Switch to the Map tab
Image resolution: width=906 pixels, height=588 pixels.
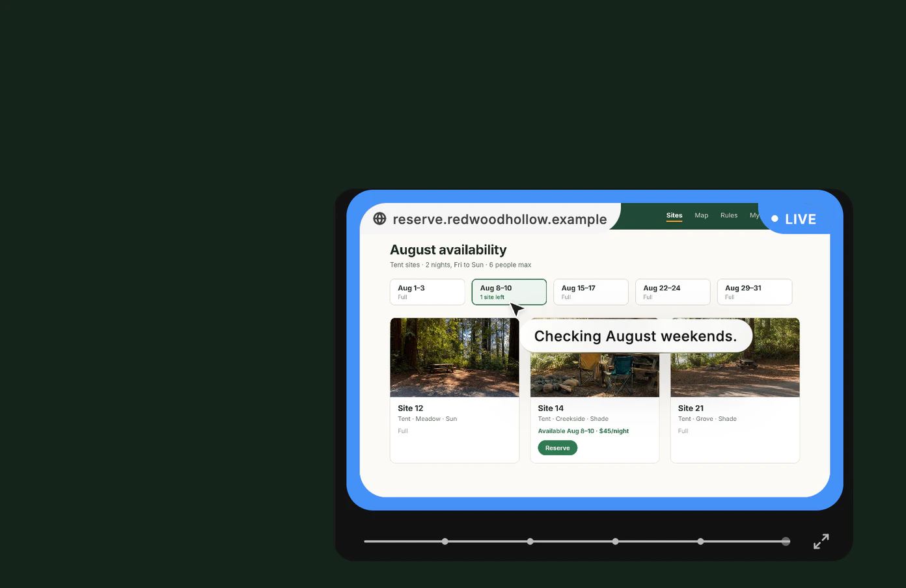click(701, 215)
